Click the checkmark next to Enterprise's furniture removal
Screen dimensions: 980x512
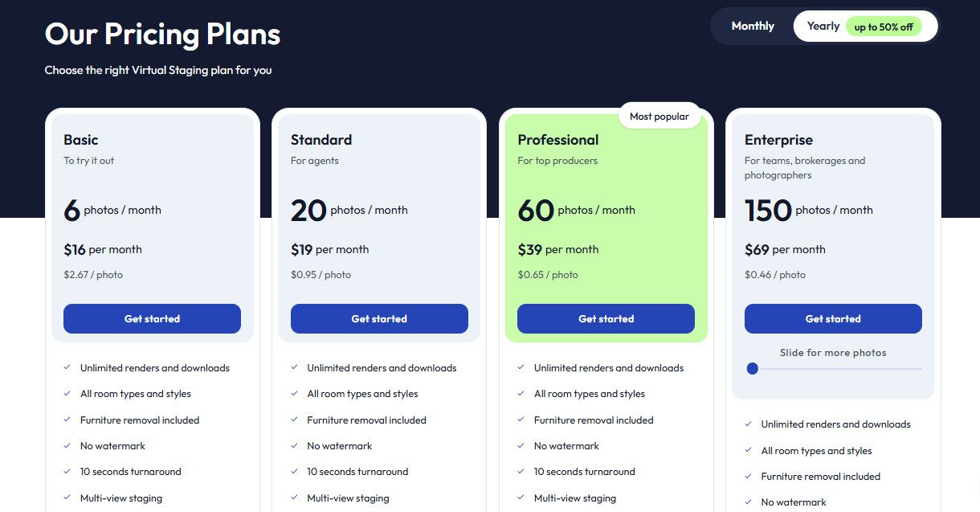pyautogui.click(x=748, y=476)
